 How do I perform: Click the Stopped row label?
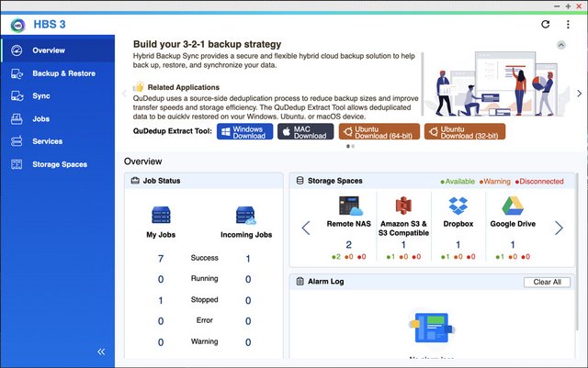(204, 299)
